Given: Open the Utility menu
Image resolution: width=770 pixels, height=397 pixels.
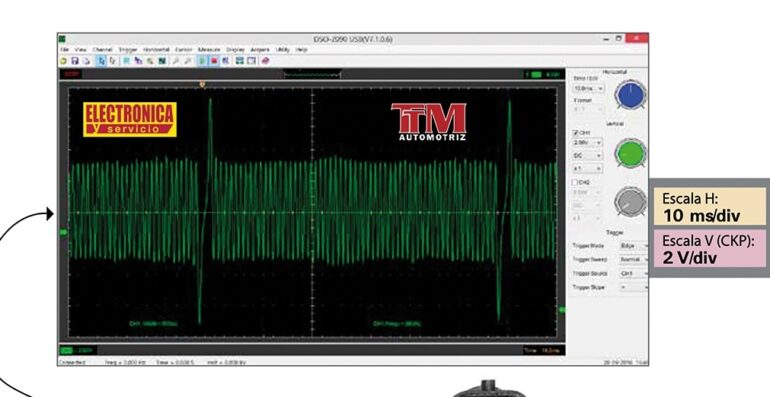Looking at the screenshot, I should pyautogui.click(x=282, y=50).
